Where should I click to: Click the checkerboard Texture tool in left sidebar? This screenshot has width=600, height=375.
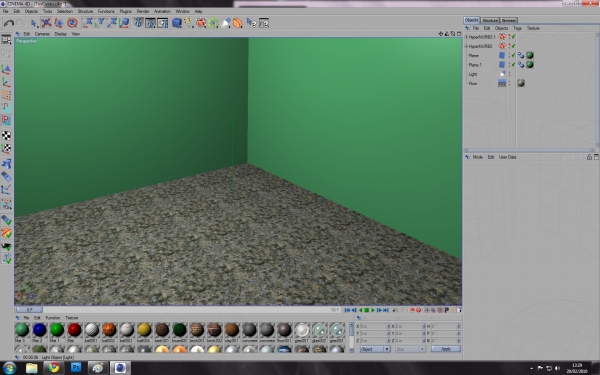6,135
